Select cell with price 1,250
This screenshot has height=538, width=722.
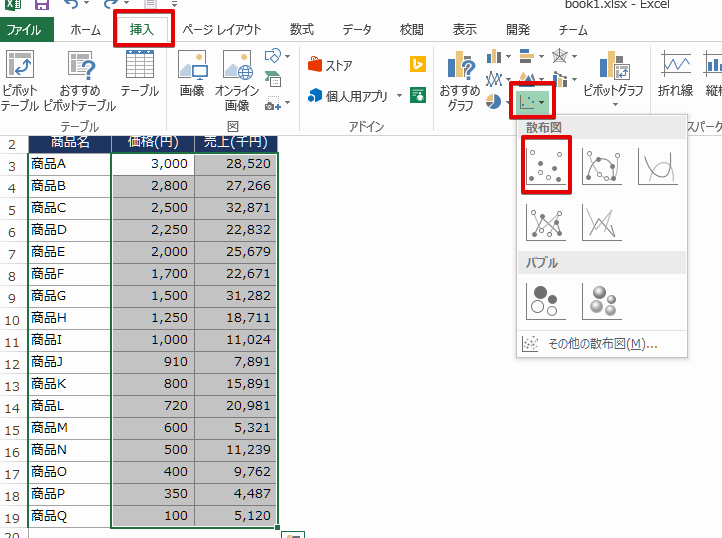(x=153, y=318)
